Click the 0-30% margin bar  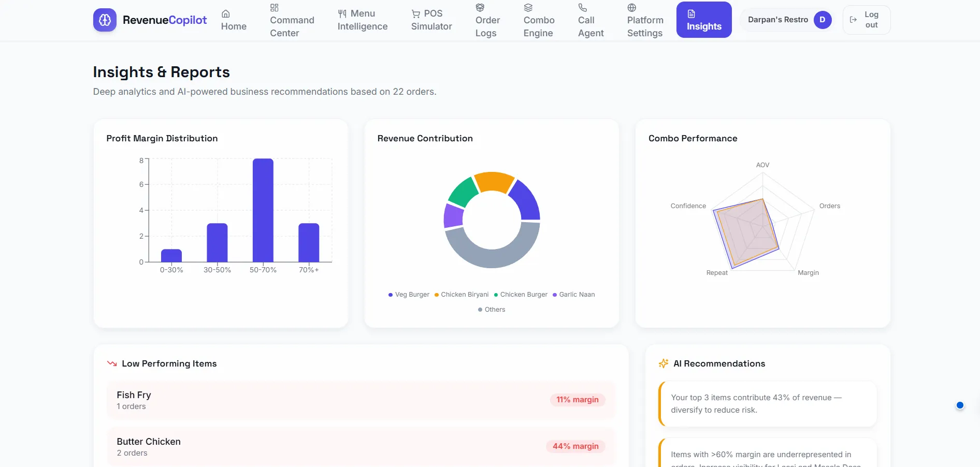tap(171, 256)
